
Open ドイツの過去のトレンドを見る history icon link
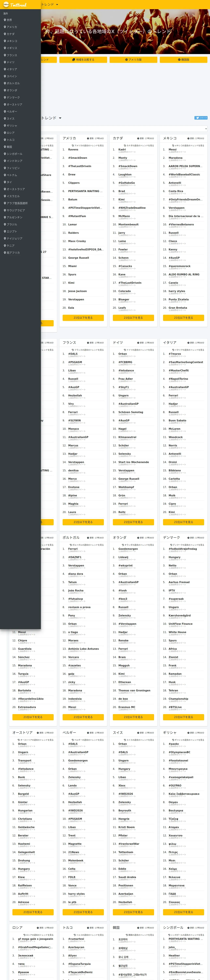click(139, 350)
